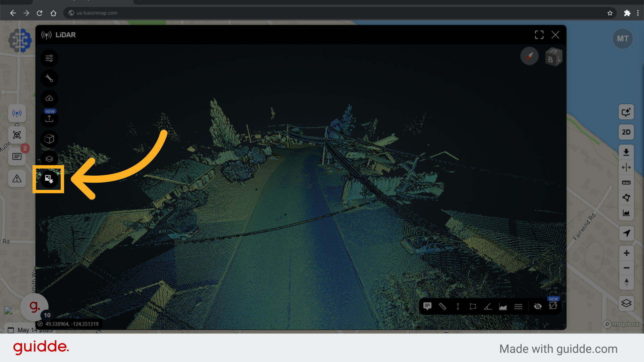Click the export image download icon
The height and width of the screenshot is (362, 644).
(49, 179)
